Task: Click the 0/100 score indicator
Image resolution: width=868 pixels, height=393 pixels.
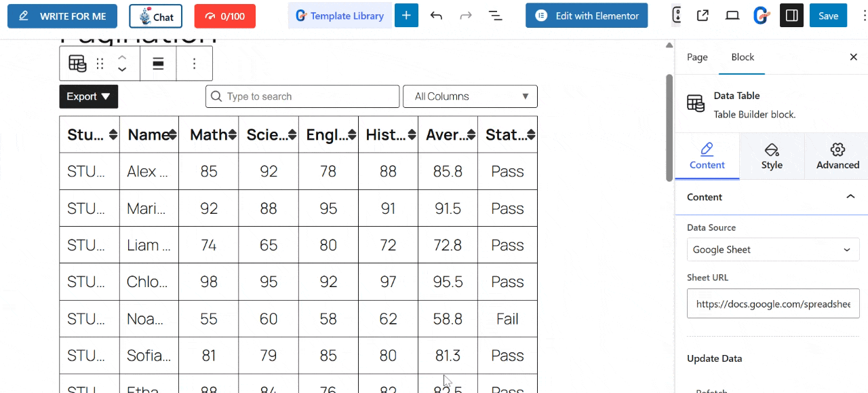Action: [224, 15]
